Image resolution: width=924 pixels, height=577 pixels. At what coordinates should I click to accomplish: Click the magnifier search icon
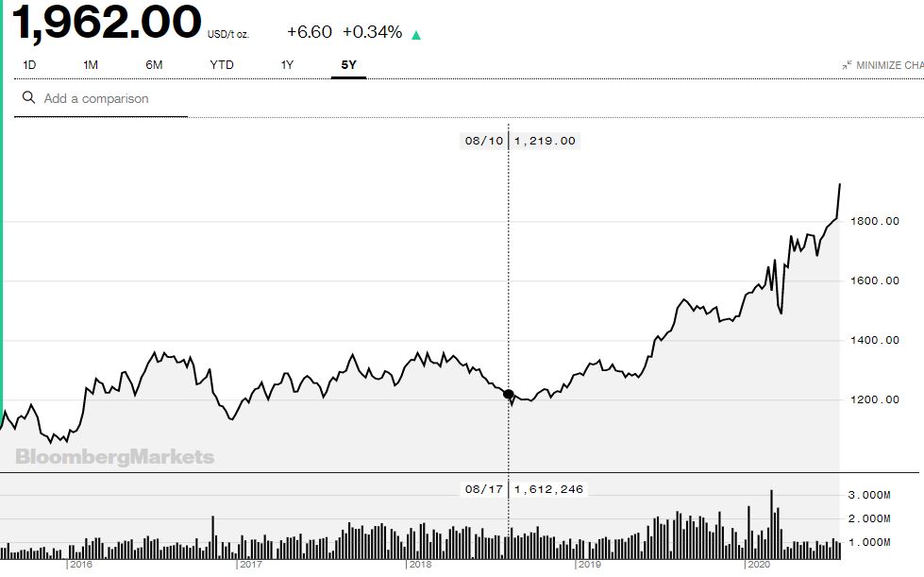(x=28, y=97)
